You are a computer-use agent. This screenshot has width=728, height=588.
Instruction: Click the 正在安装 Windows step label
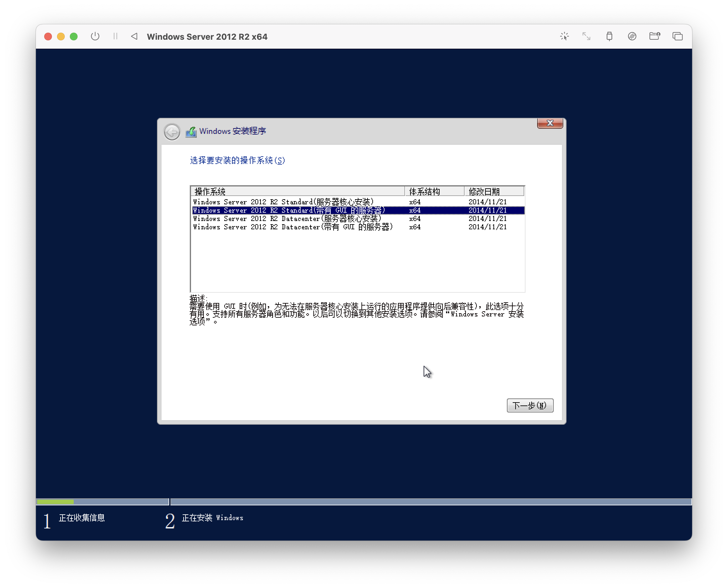(x=212, y=518)
